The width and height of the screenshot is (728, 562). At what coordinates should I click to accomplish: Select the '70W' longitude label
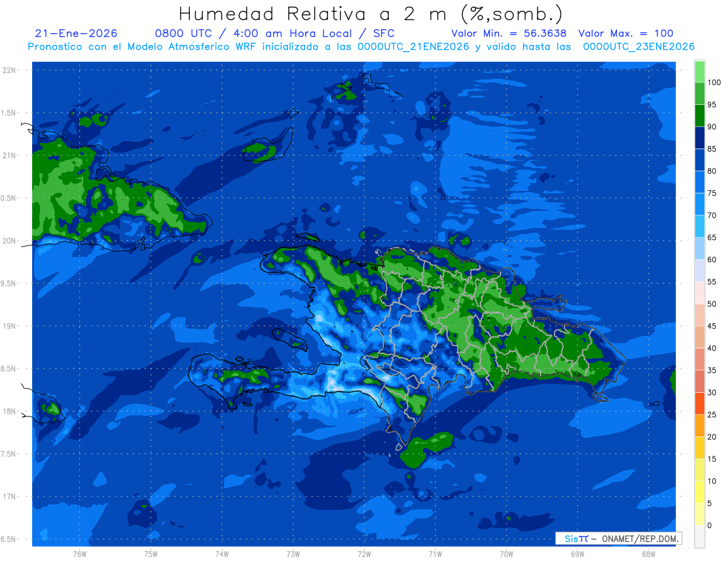click(x=507, y=554)
